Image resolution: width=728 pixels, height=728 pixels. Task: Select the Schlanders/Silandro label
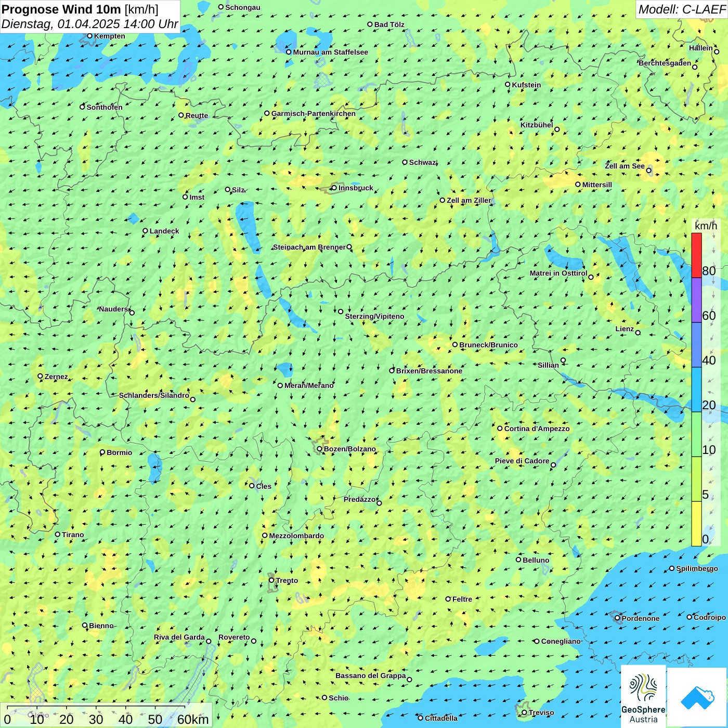[154, 395]
